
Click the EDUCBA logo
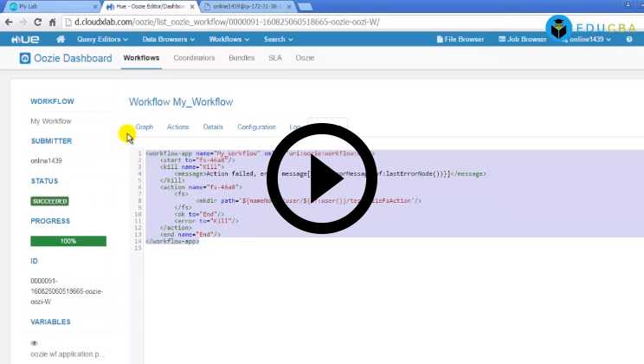594,28
